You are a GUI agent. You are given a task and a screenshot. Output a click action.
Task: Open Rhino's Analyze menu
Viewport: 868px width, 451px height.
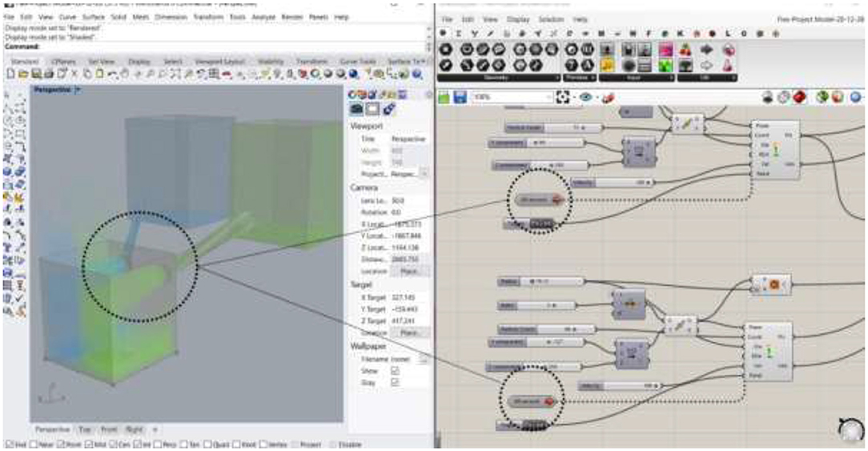(263, 17)
